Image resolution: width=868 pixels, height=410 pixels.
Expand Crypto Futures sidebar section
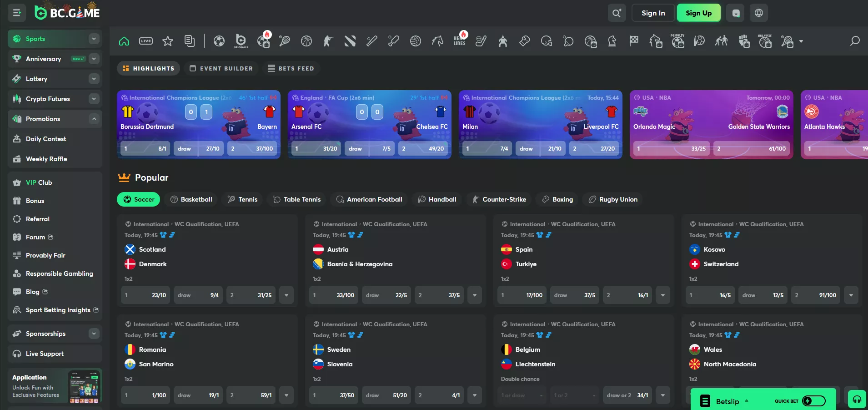[x=94, y=99]
